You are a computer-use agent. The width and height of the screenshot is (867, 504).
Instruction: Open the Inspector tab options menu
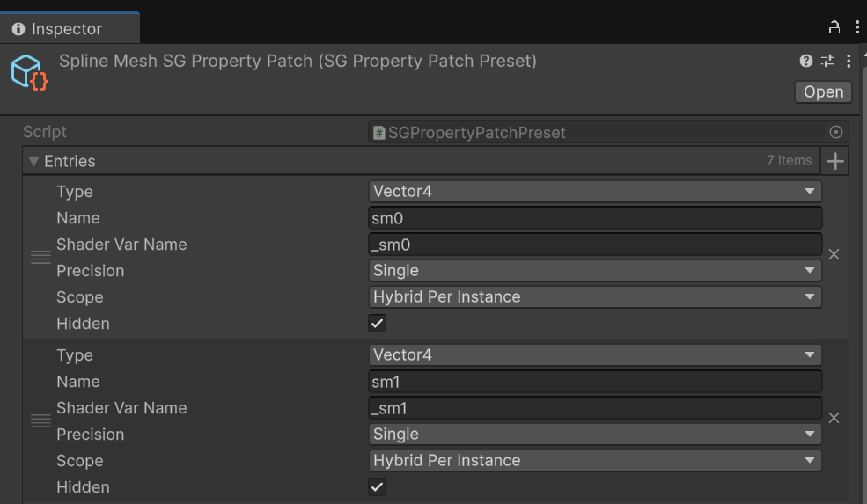pos(857,27)
